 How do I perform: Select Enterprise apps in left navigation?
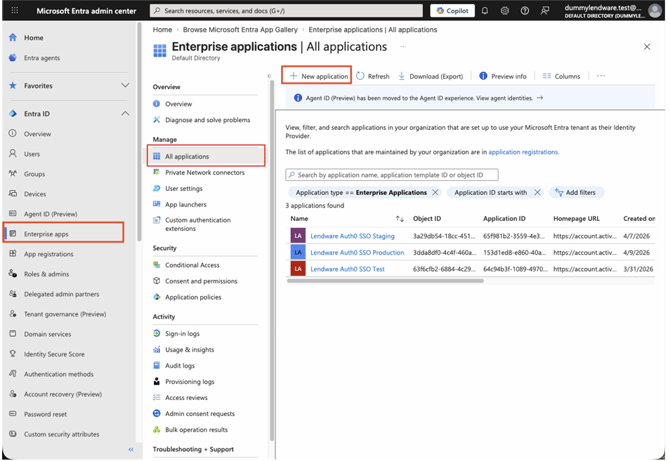point(46,234)
